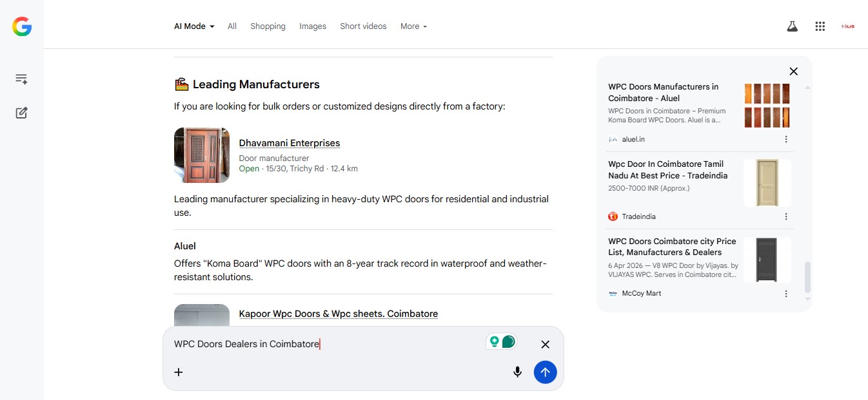Image resolution: width=868 pixels, height=400 pixels.
Task: Open Kapoor Wpc Doors & Wpc sheets link
Action: (x=338, y=314)
